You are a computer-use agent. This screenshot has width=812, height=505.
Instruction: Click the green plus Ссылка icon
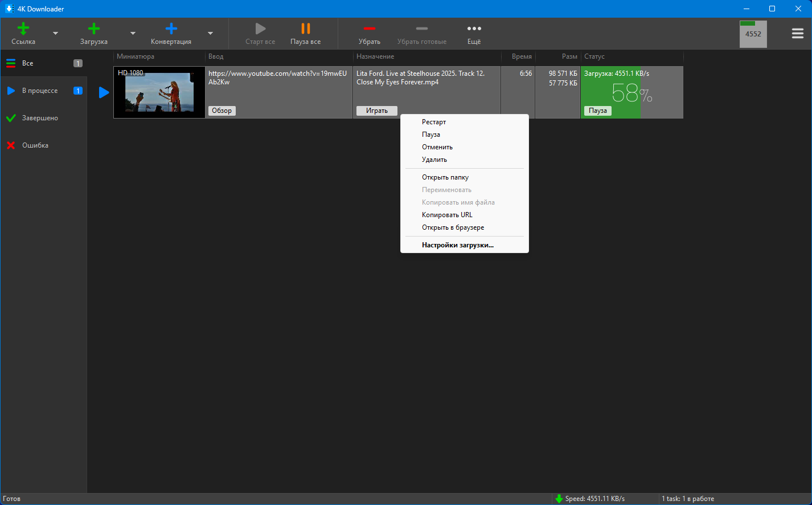click(x=23, y=29)
